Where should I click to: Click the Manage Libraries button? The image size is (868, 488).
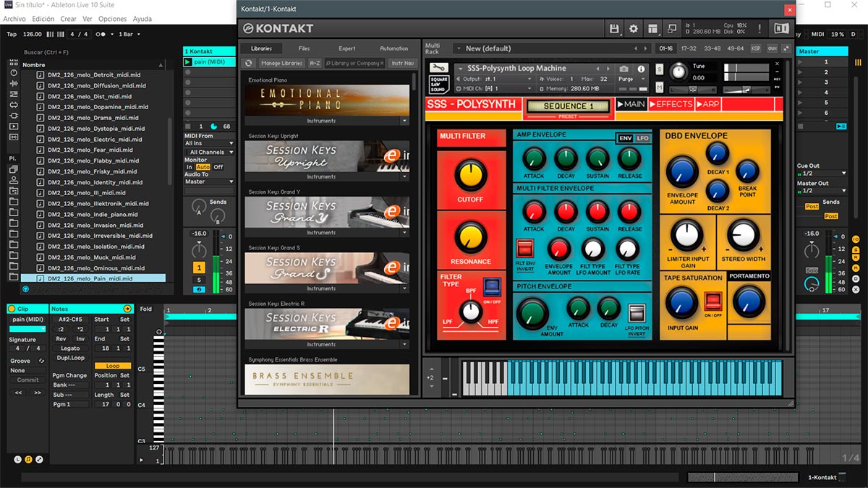coord(282,64)
